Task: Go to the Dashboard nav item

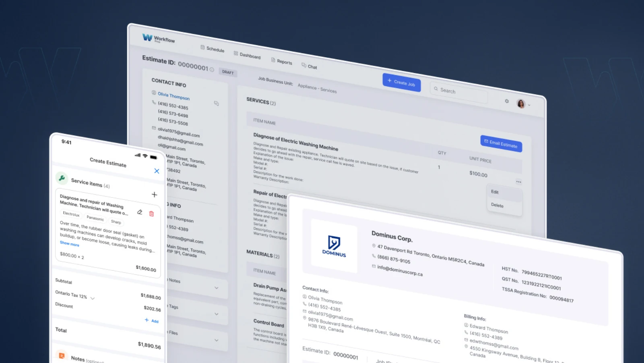Action: pos(247,55)
